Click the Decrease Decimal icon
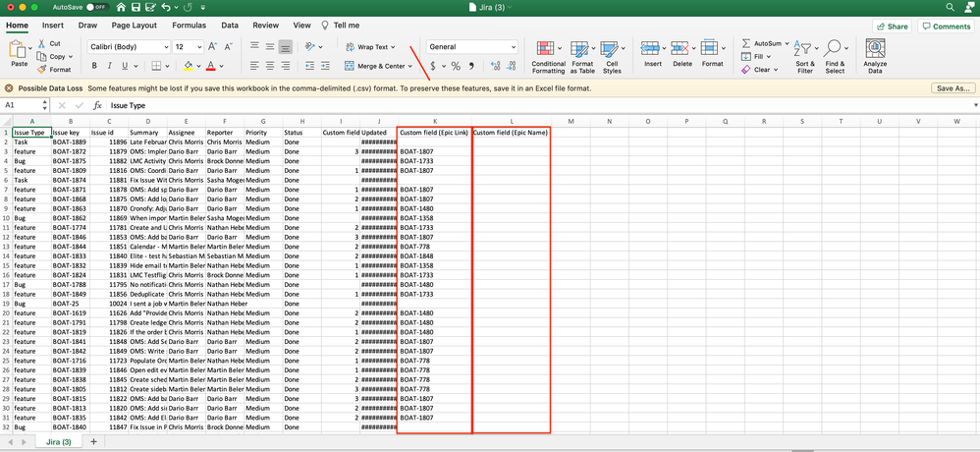The height and width of the screenshot is (452, 980). pos(512,66)
